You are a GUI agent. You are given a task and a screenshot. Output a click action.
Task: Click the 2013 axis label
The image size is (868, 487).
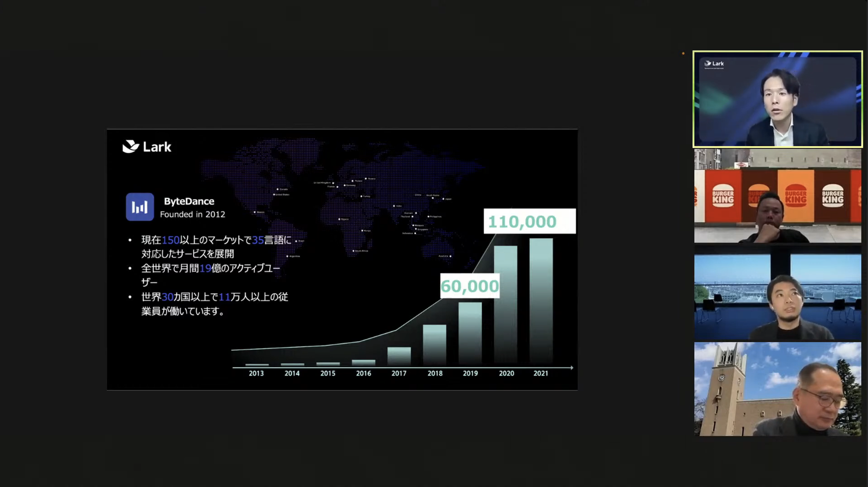click(x=256, y=373)
